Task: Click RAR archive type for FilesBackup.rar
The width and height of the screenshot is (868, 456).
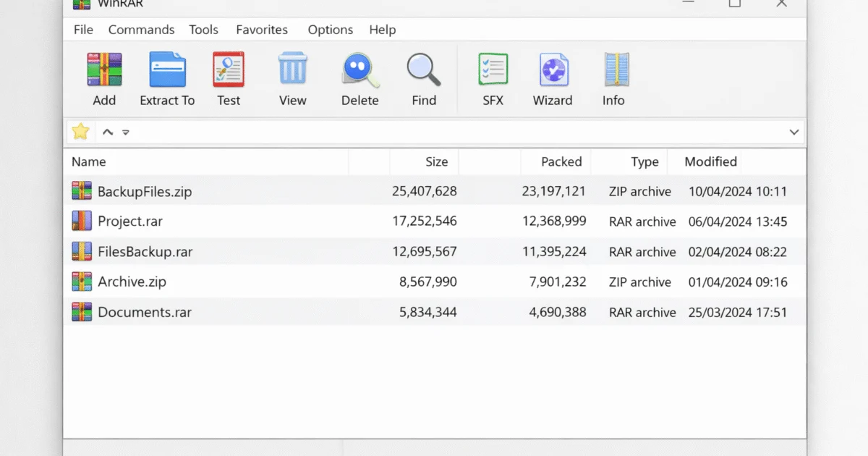Action: [642, 252]
